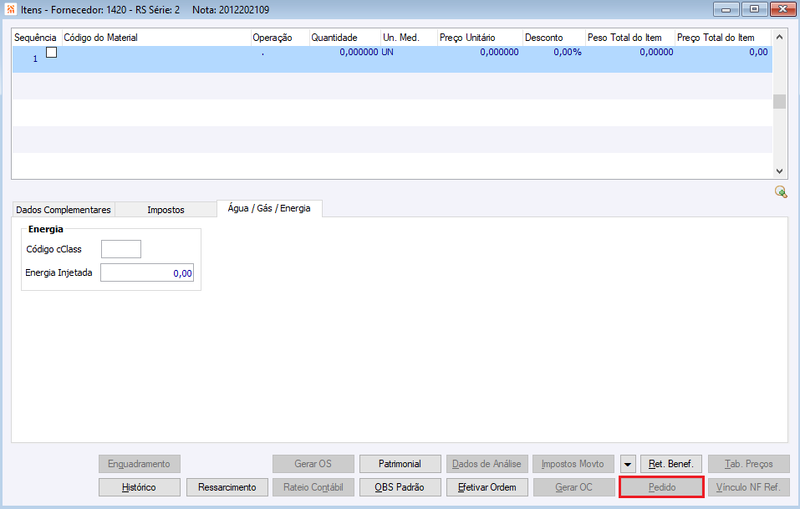Click the Gerar OC button
Screen dimensions: 800x509
point(573,488)
